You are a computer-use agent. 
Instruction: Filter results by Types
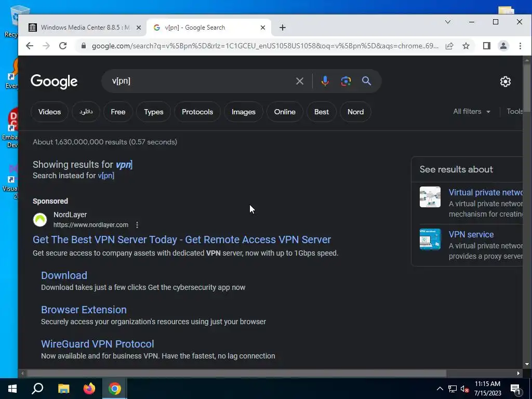pyautogui.click(x=153, y=112)
